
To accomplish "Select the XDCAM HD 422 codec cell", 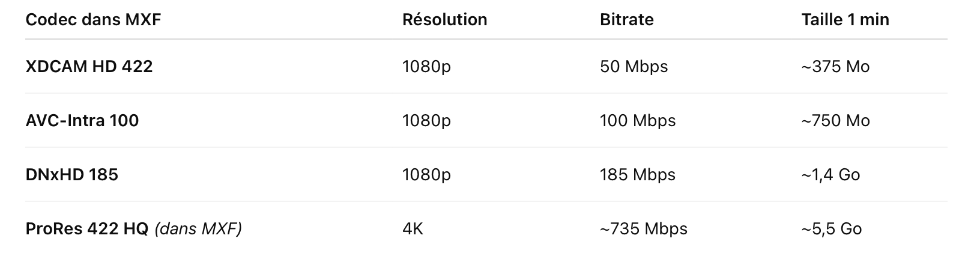I will [x=89, y=66].
